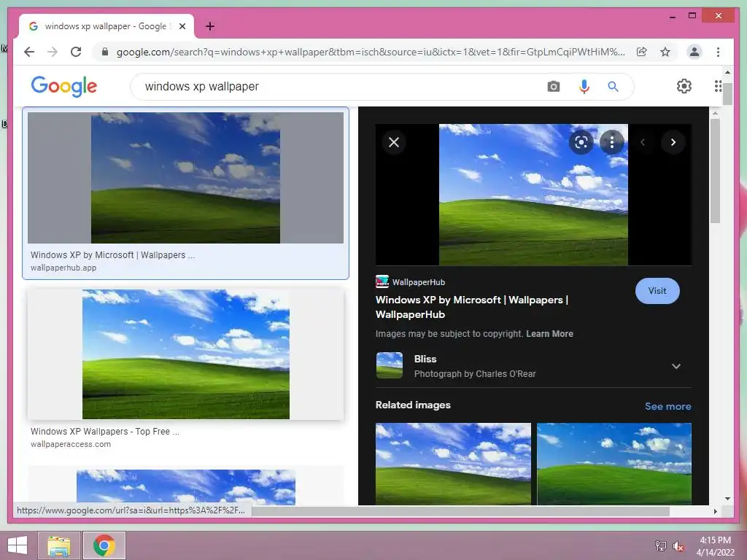Select the wallpaperaccess.com result image
Viewport: 747px width, 560px height.
pos(185,354)
